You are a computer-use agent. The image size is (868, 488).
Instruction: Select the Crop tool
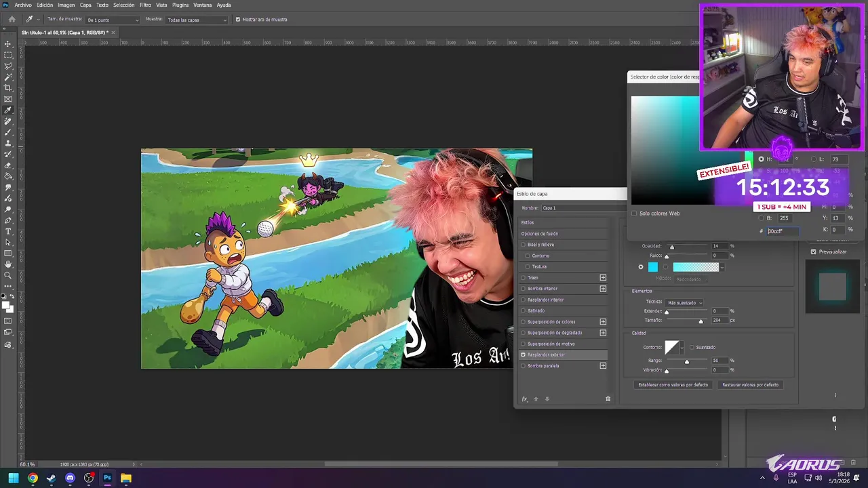coord(8,88)
